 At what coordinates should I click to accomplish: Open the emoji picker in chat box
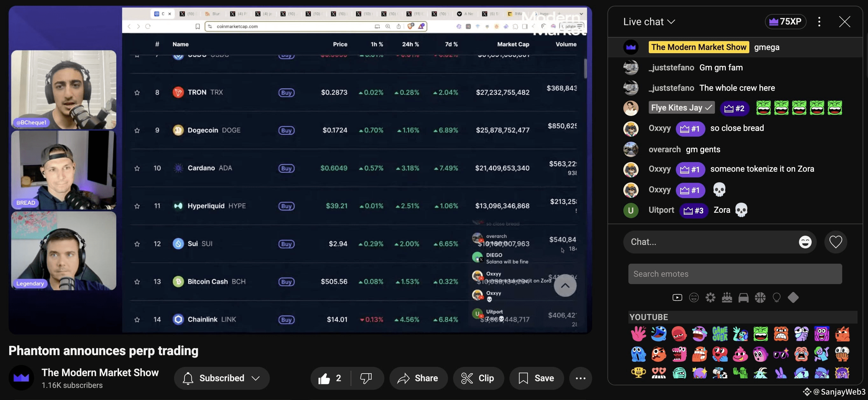point(805,242)
